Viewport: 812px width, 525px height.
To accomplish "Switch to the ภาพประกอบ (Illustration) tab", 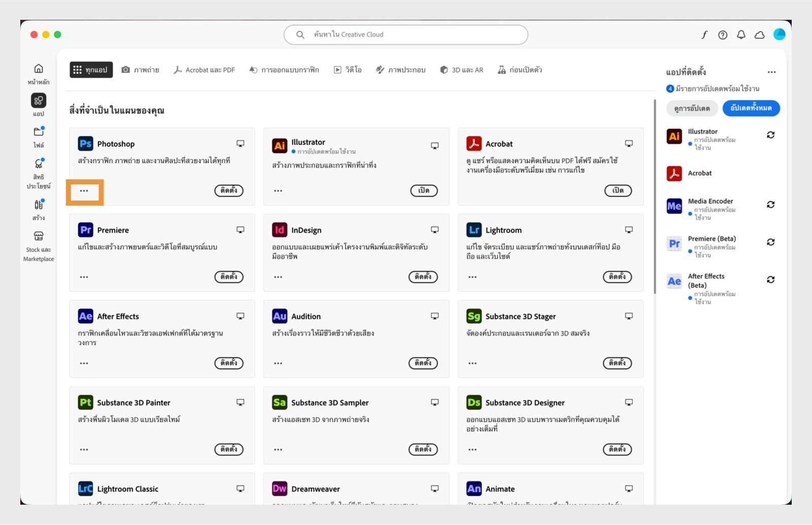I will (x=401, y=70).
